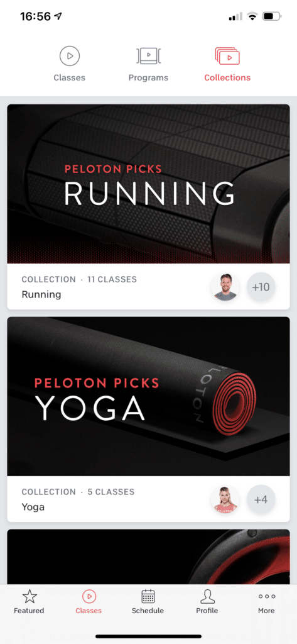This screenshot has width=297, height=644.
Task: Tap the Classes play-circle icon at top
Action: tap(69, 56)
